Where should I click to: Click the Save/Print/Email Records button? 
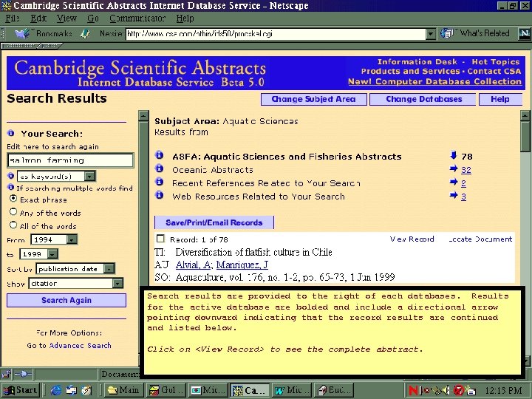(x=214, y=222)
